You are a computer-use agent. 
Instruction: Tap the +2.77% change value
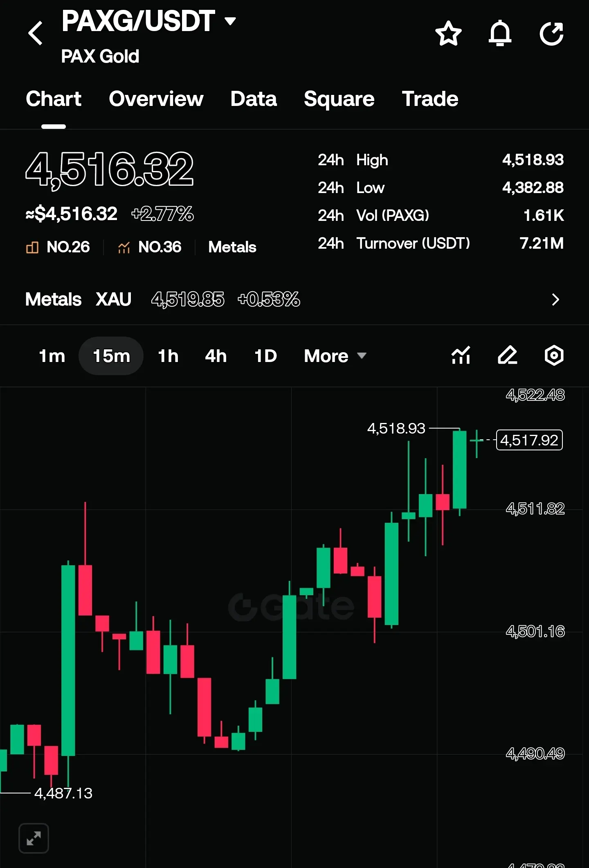[163, 214]
